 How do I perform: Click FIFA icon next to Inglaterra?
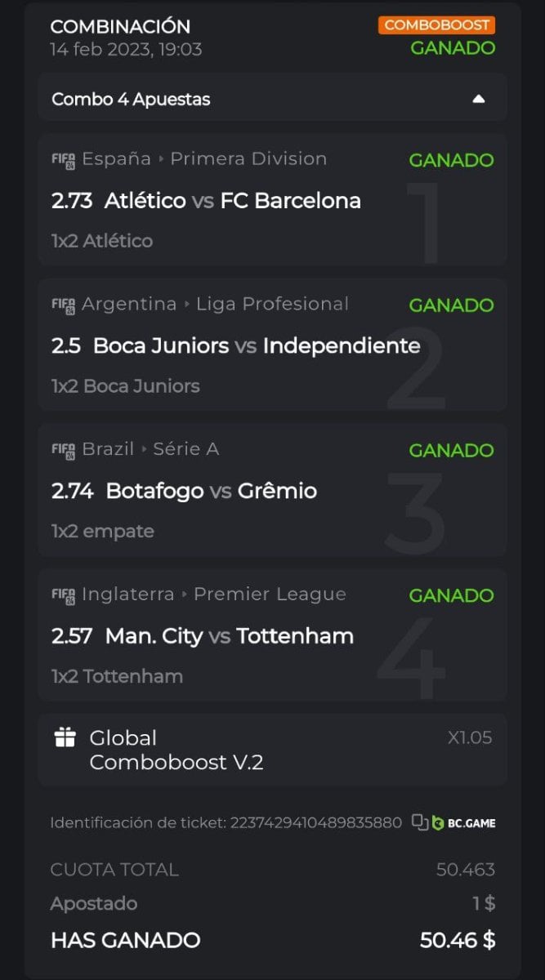[64, 595]
